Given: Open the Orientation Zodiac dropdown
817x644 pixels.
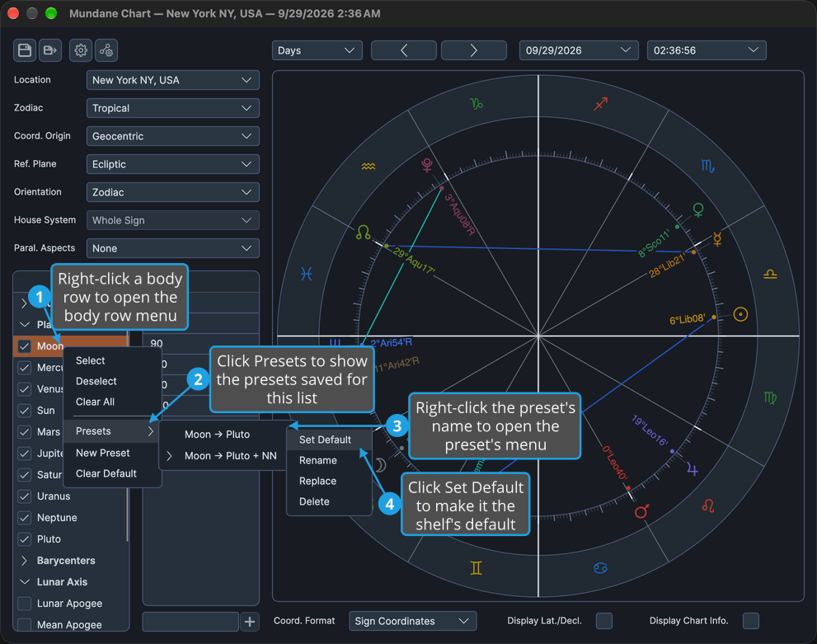Looking at the screenshot, I should pyautogui.click(x=172, y=192).
